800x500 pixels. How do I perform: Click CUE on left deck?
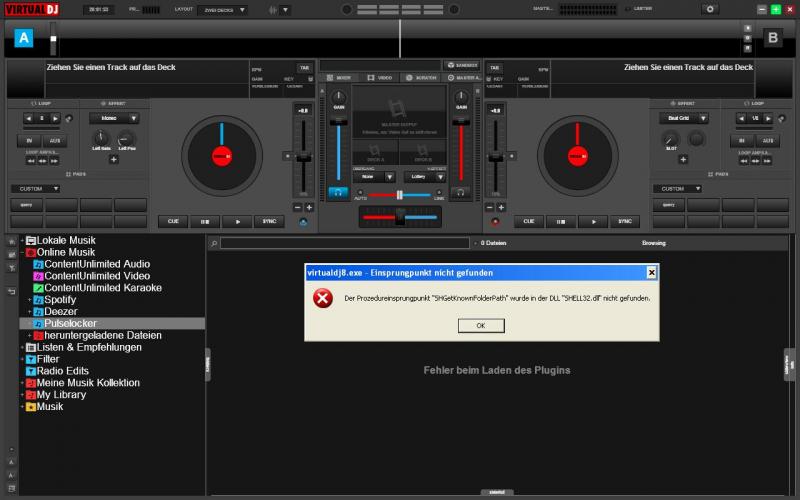[173, 221]
